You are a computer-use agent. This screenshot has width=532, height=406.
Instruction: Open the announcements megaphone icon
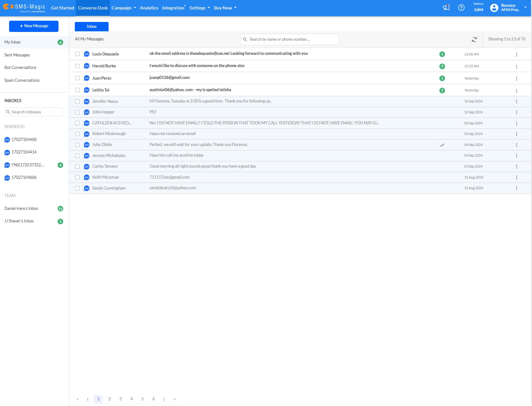pos(446,8)
